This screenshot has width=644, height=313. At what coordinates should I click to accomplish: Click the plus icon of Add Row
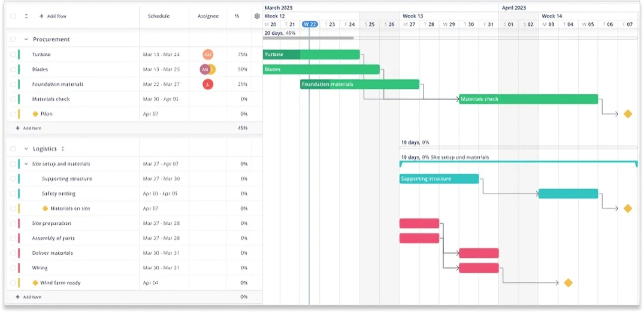coord(41,16)
